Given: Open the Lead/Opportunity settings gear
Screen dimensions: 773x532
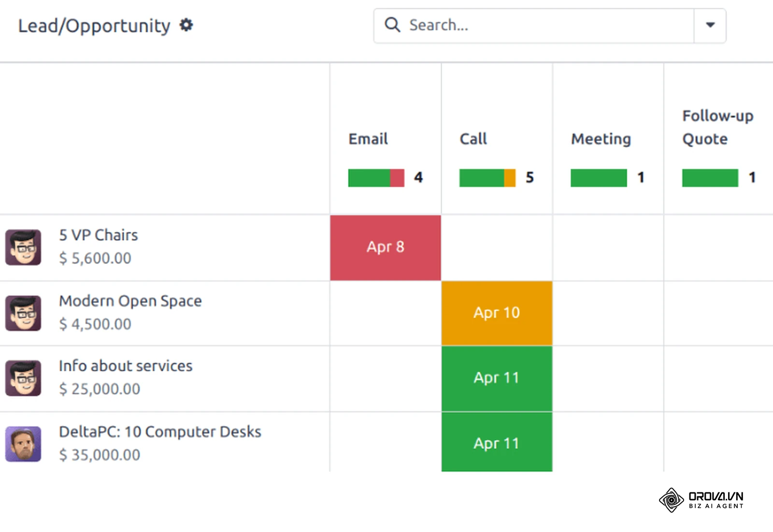Looking at the screenshot, I should point(186,25).
